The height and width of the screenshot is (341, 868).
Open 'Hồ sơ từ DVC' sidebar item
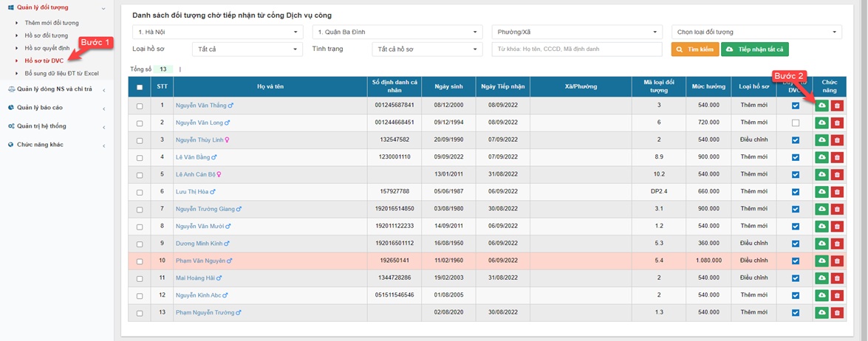(44, 61)
